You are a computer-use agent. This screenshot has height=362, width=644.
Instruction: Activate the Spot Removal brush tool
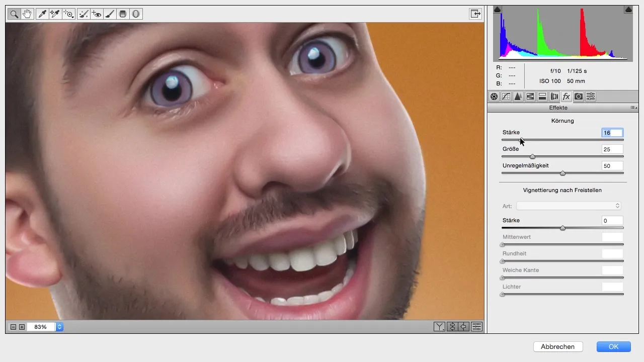(x=84, y=14)
